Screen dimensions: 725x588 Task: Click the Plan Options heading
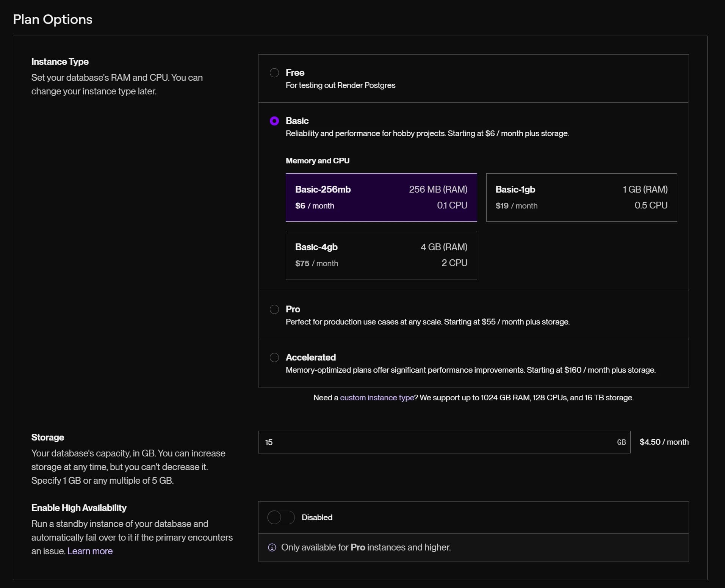53,19
